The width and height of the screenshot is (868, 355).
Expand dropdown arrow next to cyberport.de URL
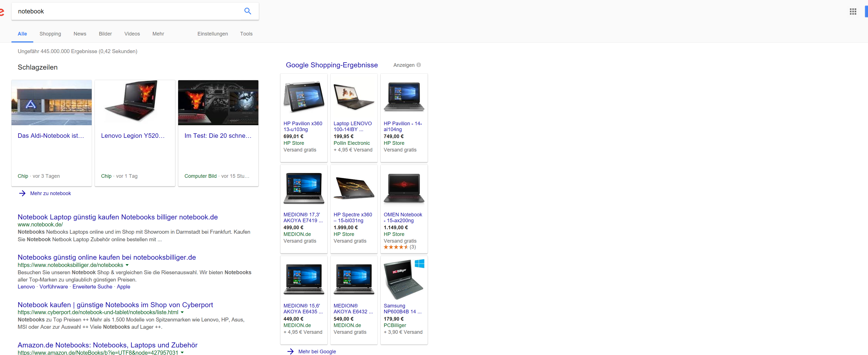[182, 312]
